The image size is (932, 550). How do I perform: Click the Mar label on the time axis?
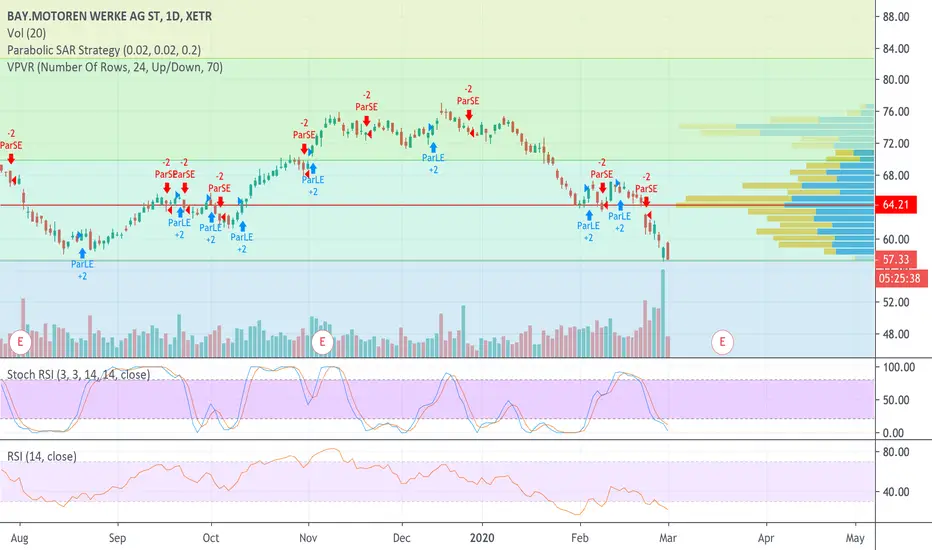[668, 538]
